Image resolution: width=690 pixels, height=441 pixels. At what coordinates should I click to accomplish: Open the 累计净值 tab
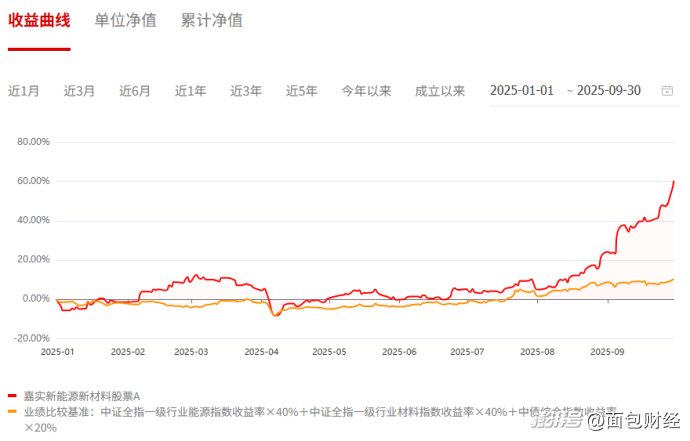click(212, 20)
